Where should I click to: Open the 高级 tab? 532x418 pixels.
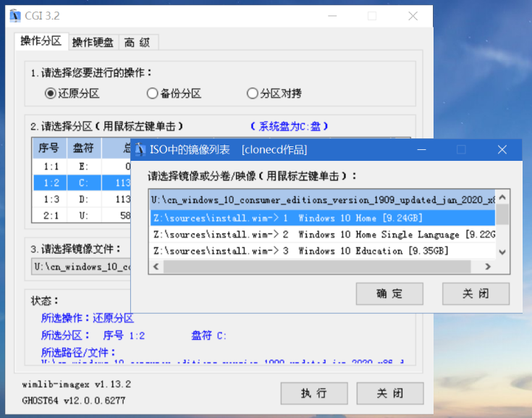(x=138, y=43)
